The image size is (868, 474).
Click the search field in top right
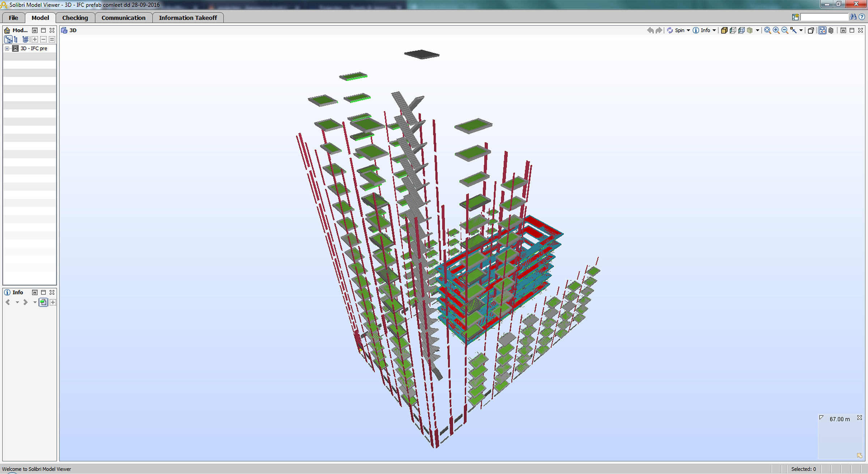click(x=824, y=17)
